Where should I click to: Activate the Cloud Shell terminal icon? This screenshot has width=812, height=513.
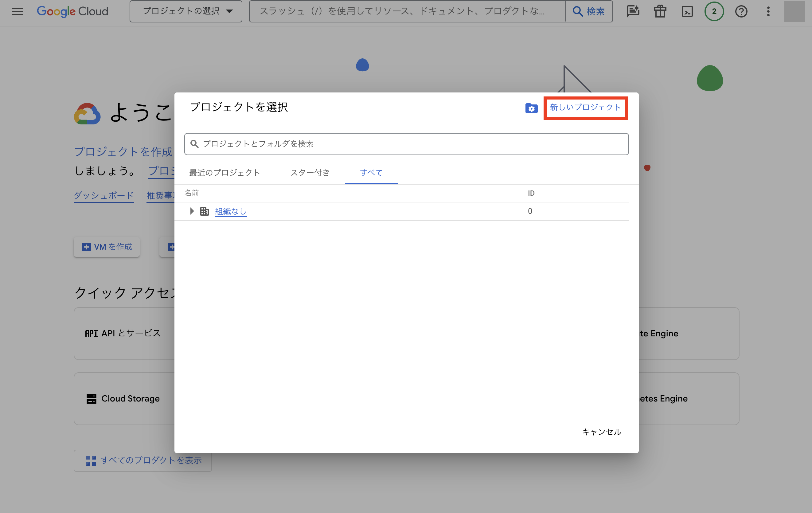(687, 11)
